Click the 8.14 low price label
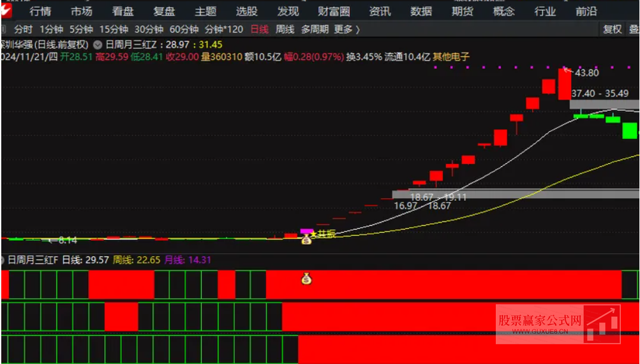640x364 pixels. (68, 241)
